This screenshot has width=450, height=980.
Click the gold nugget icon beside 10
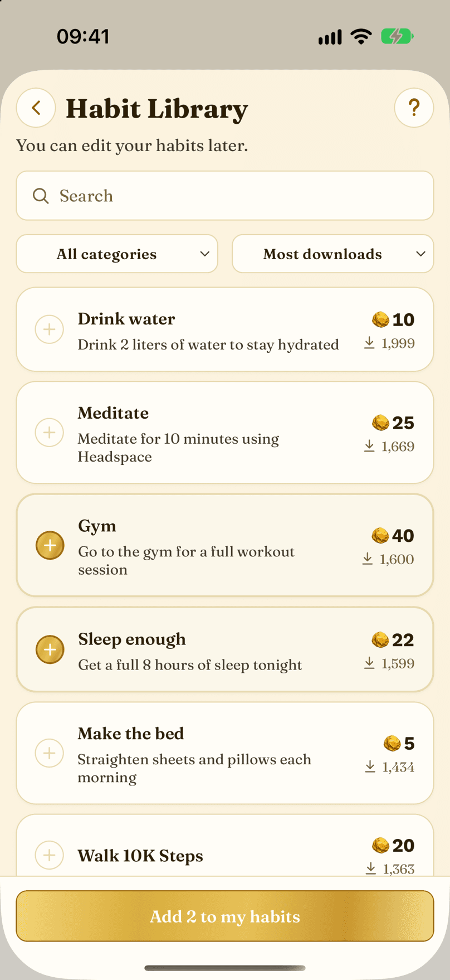click(380, 319)
